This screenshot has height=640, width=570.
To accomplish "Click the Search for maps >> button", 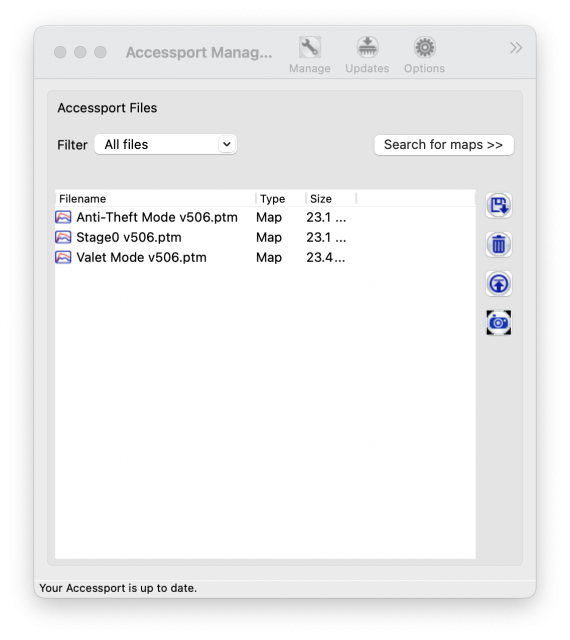I will coord(444,144).
